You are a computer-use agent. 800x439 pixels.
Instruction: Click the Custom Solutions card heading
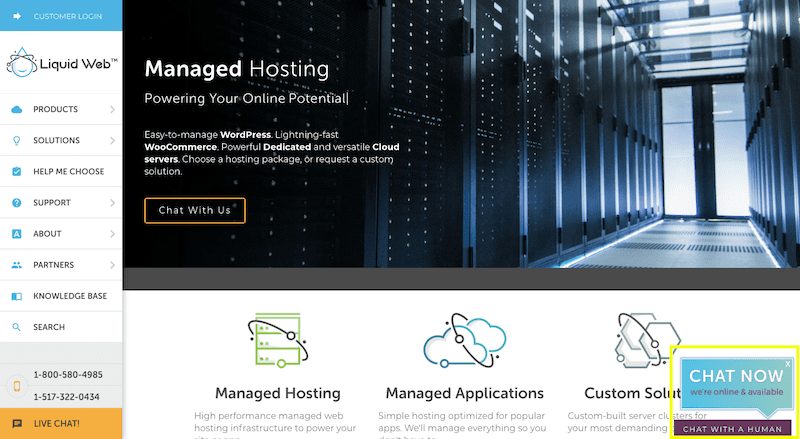tap(633, 393)
